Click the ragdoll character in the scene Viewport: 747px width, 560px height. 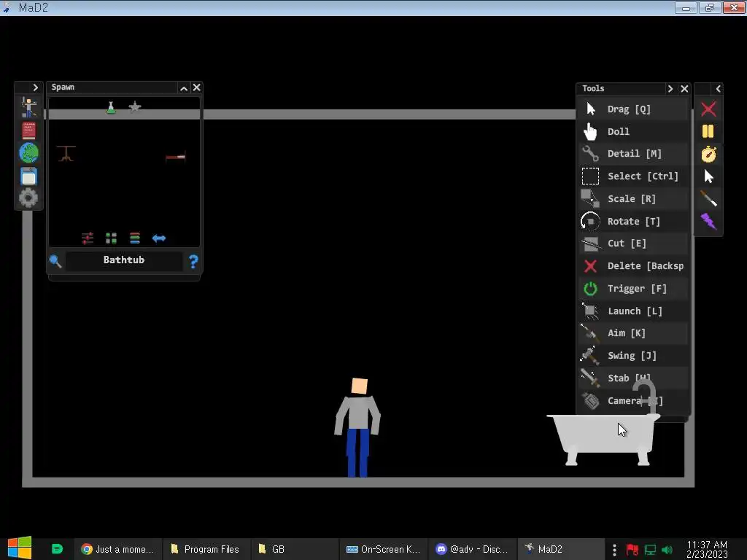coord(357,427)
